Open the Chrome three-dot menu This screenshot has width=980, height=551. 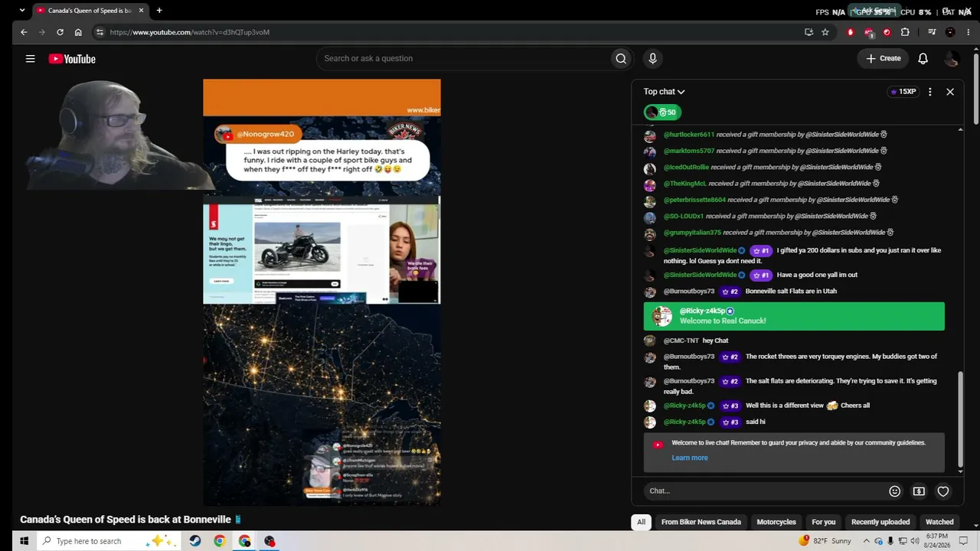click(x=968, y=32)
